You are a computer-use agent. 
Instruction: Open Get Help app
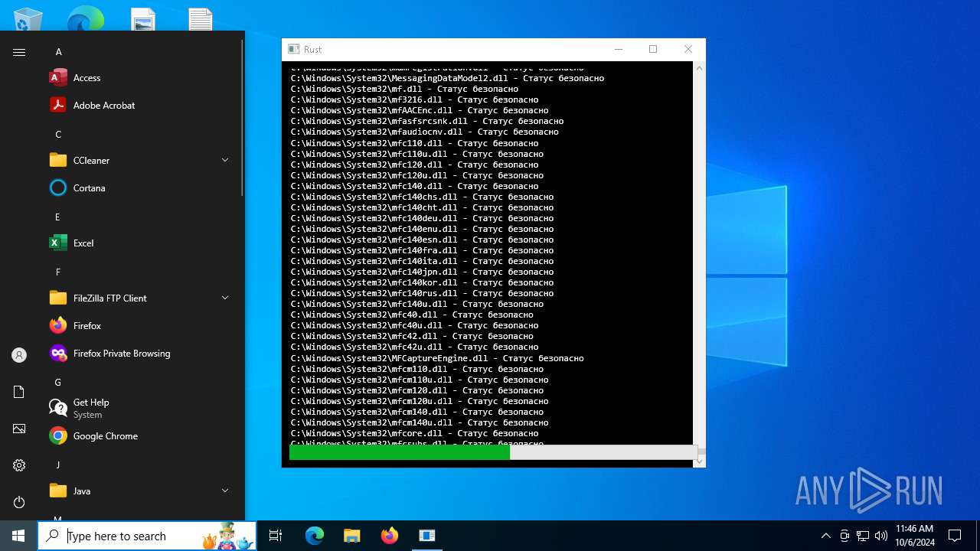coord(138,409)
